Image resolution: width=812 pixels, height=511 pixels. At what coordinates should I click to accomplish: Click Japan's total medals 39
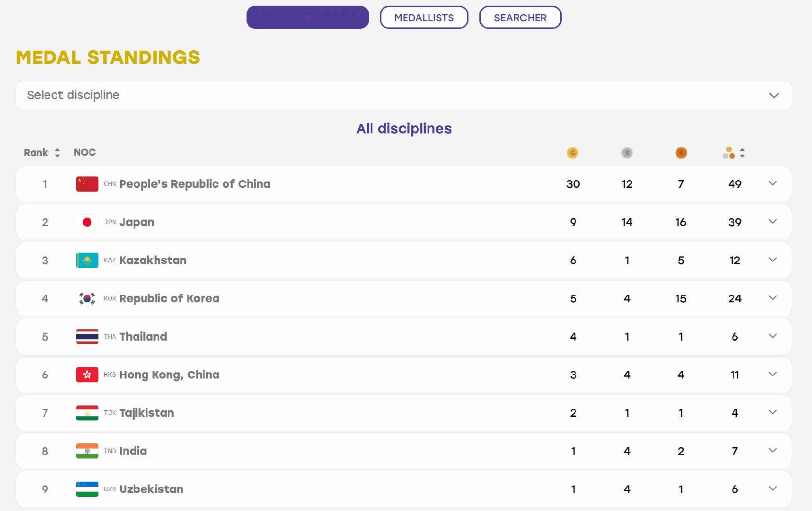click(x=734, y=222)
